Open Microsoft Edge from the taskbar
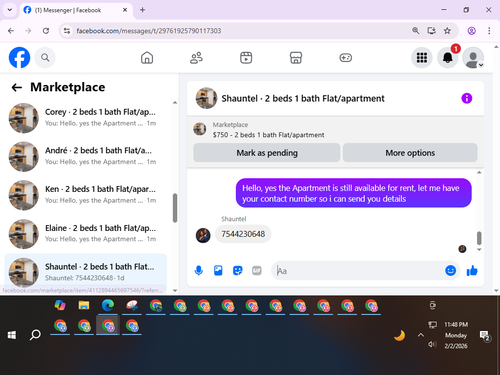The height and width of the screenshot is (375, 500). click(108, 305)
